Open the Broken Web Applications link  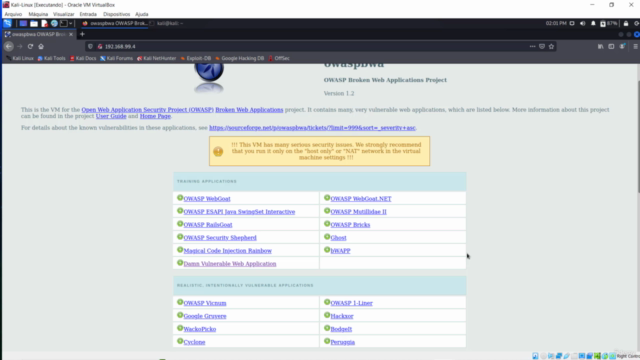pos(249,110)
